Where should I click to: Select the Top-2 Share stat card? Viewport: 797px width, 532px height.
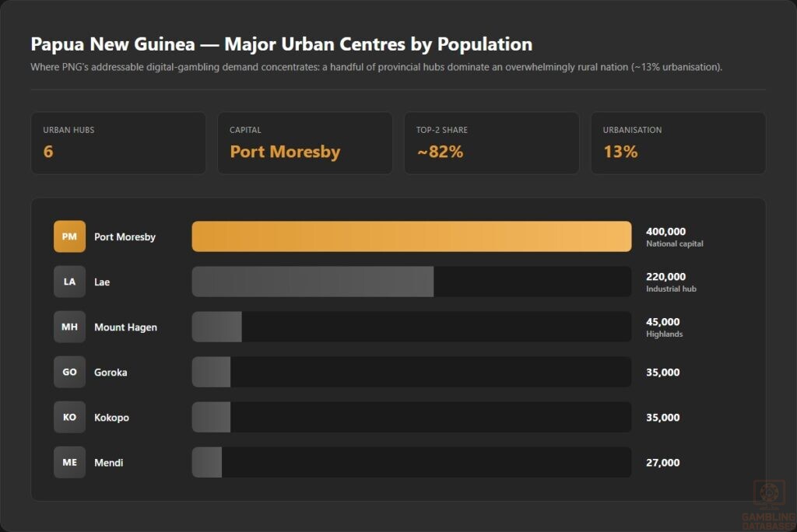coord(492,143)
